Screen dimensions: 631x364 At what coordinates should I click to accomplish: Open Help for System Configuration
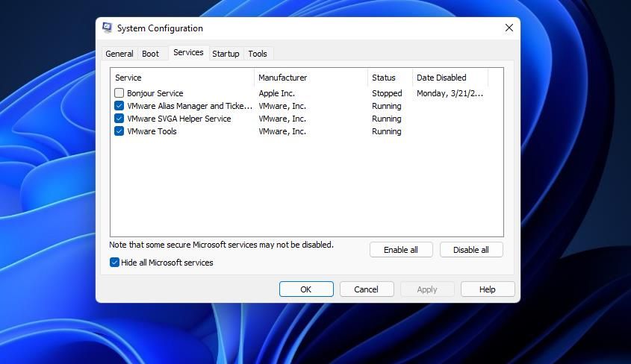coord(488,289)
